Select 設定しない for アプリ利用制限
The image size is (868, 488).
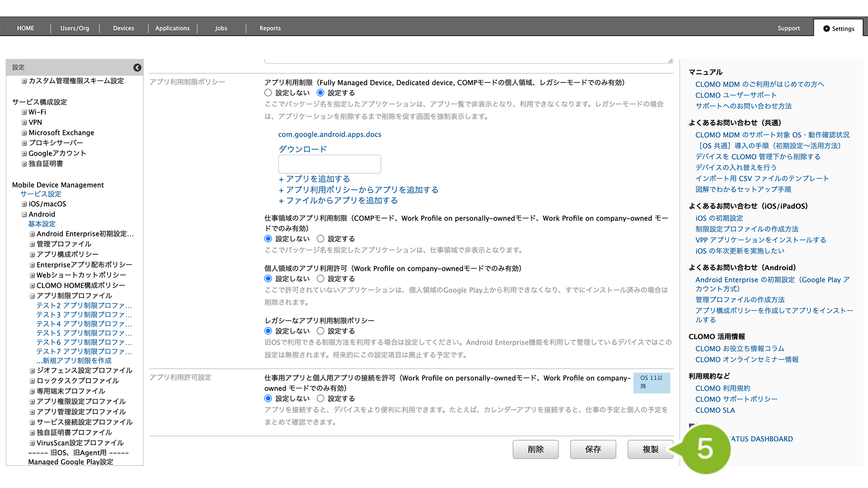click(x=268, y=93)
